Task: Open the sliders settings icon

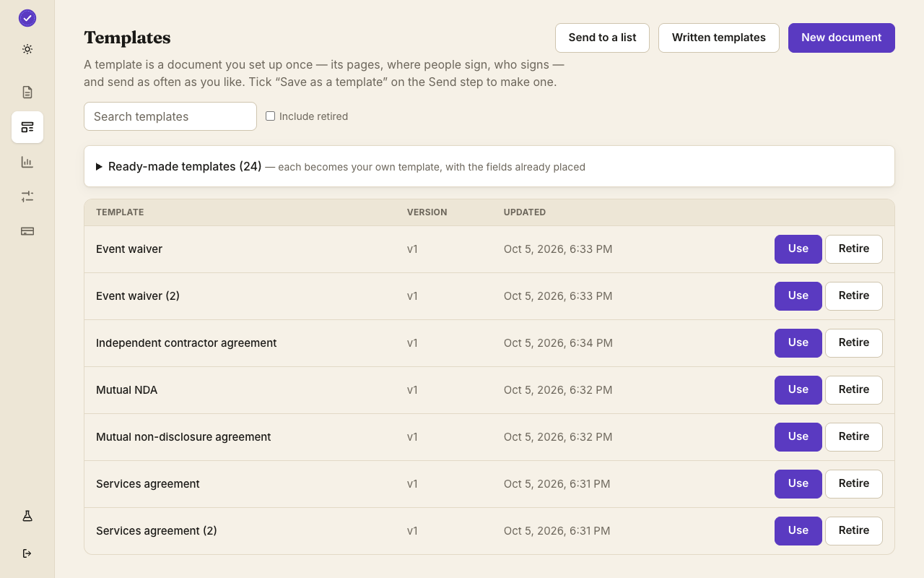Action: [x=27, y=197]
